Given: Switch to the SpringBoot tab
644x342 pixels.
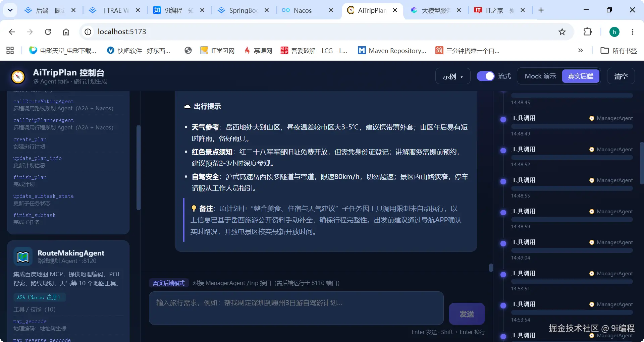Looking at the screenshot, I should point(239,10).
